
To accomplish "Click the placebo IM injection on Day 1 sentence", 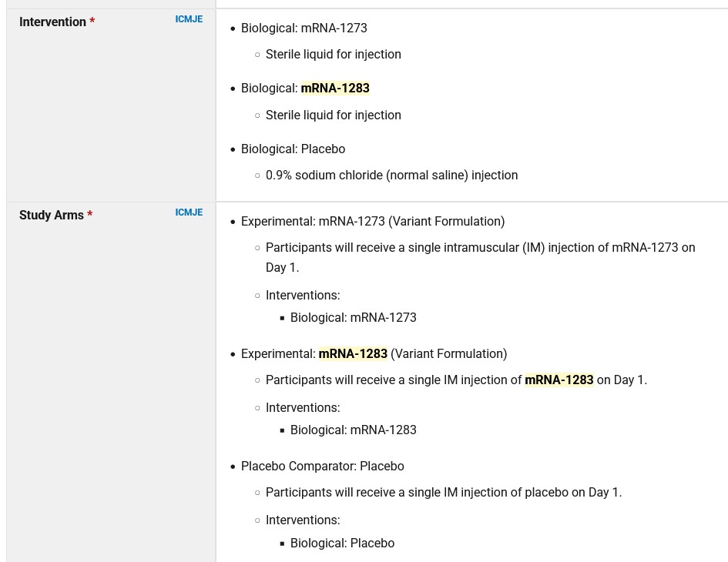I will [x=443, y=493].
